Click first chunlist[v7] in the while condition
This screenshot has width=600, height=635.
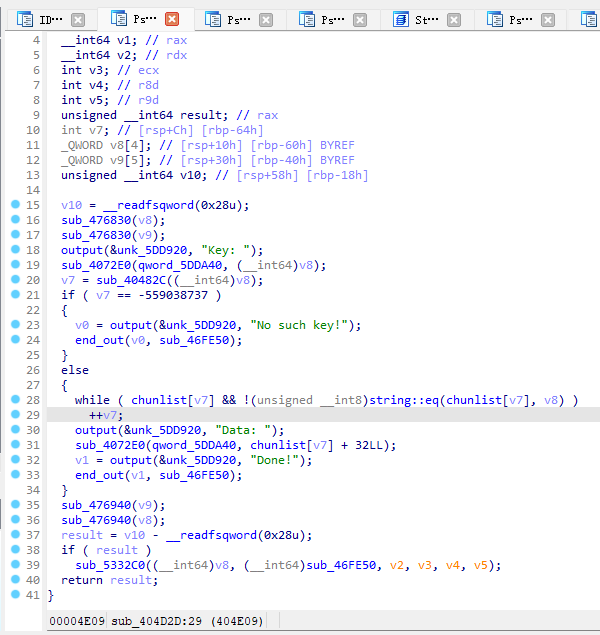click(x=172, y=400)
